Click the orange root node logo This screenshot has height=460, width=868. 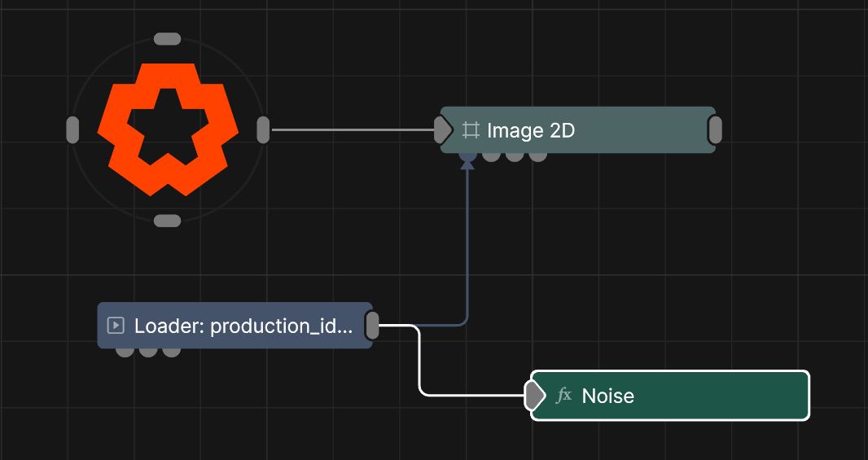[167, 129]
